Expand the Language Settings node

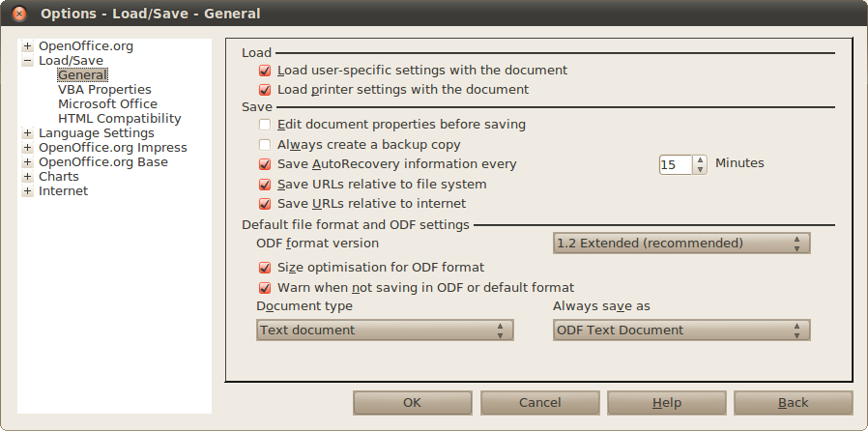28,133
